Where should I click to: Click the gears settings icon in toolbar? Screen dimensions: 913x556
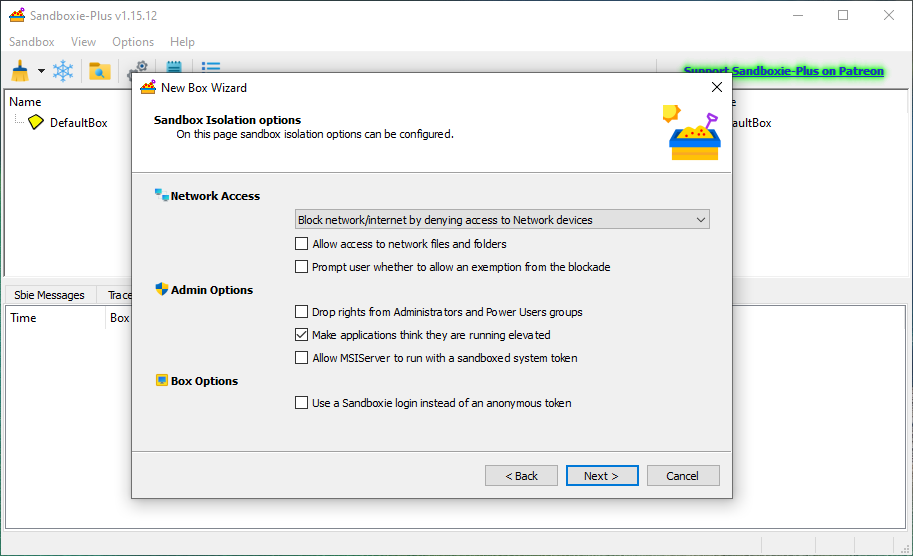138,68
